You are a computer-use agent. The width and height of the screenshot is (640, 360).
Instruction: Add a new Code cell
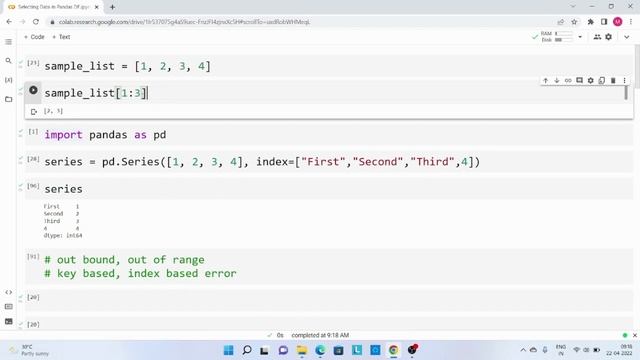(x=34, y=37)
